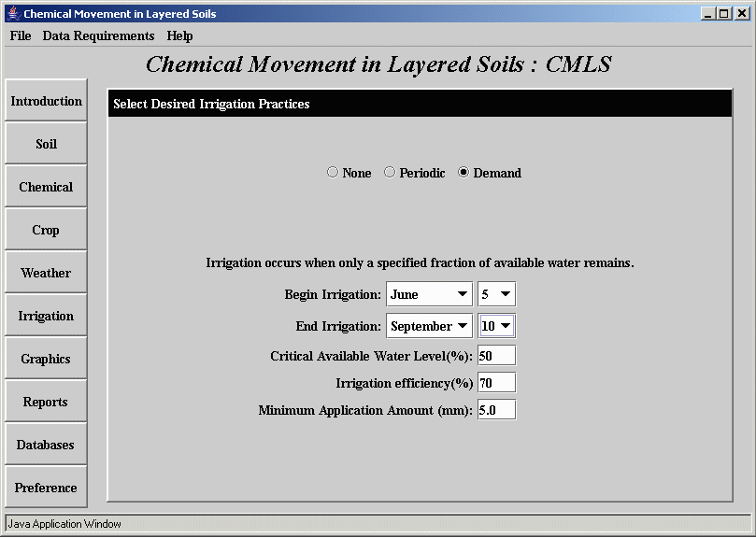
Task: Click the Minimum Application Amount field
Action: pos(496,410)
